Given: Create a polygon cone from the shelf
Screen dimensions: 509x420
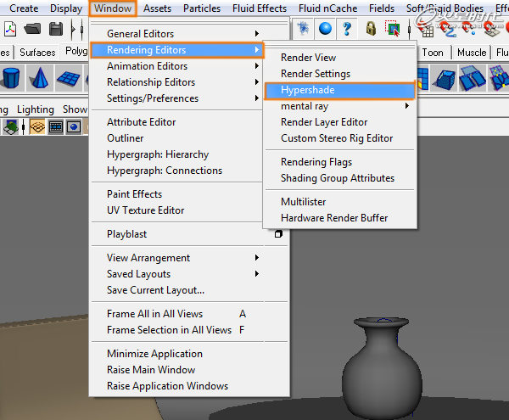Looking at the screenshot, I should [x=40, y=78].
